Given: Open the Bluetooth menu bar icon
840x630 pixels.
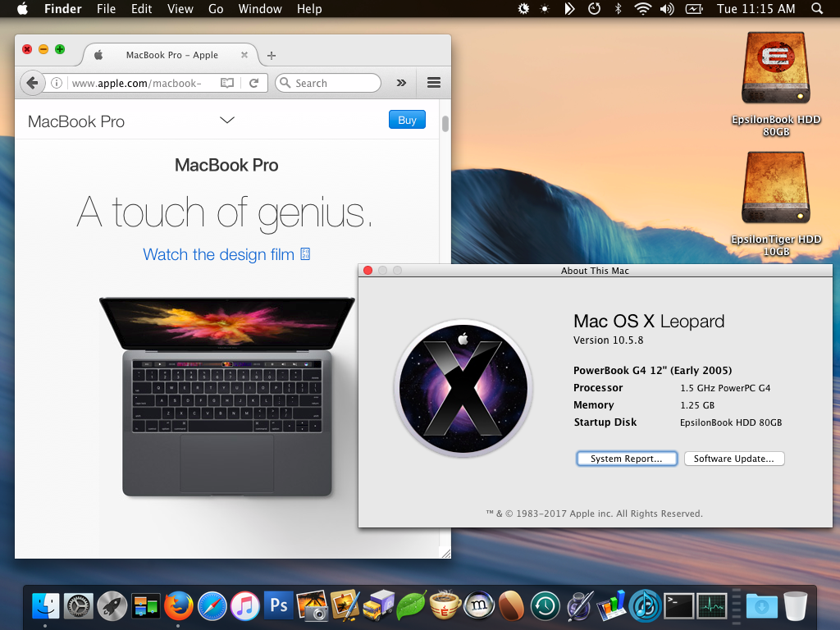Looking at the screenshot, I should tap(618, 8).
